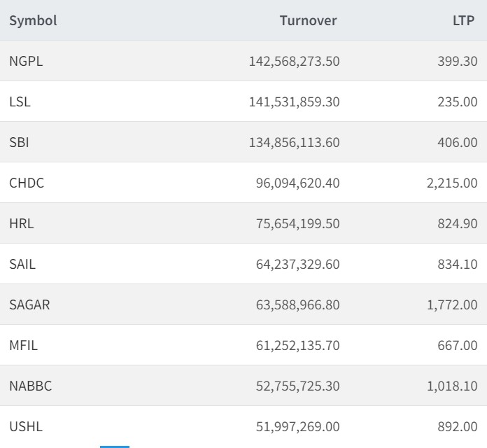Image resolution: width=487 pixels, height=448 pixels.
Task: Open the SAGAR symbol entry
Action: point(29,304)
